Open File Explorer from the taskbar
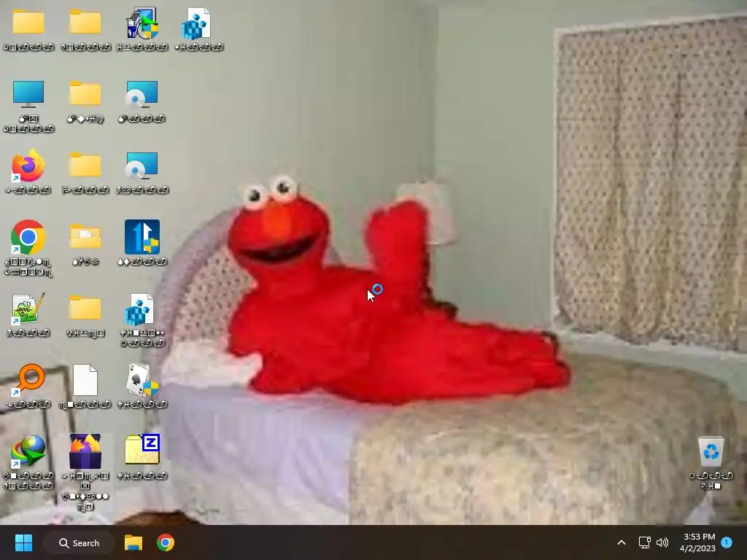Screen dimensions: 747x560 [x=133, y=542]
